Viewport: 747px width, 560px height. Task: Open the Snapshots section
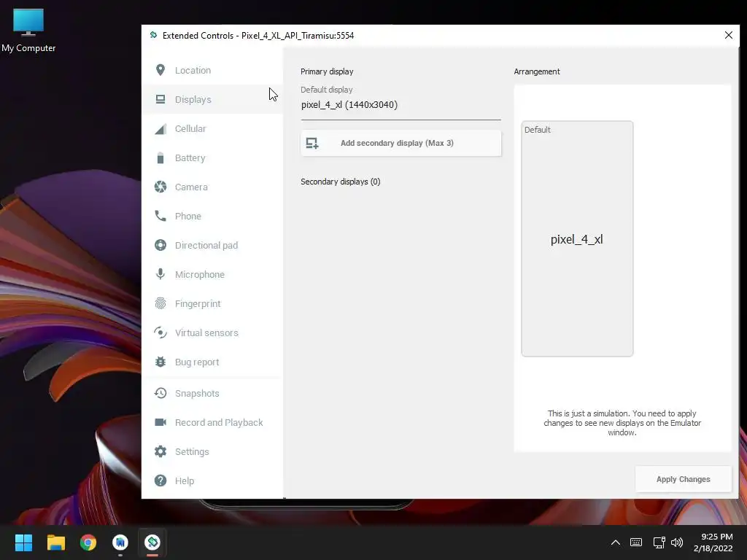pyautogui.click(x=212, y=393)
